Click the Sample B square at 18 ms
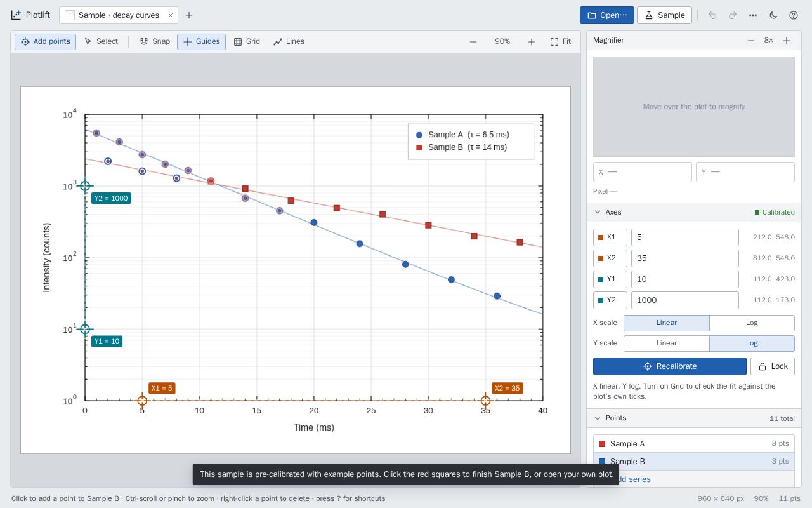The width and height of the screenshot is (812, 508). [x=291, y=201]
